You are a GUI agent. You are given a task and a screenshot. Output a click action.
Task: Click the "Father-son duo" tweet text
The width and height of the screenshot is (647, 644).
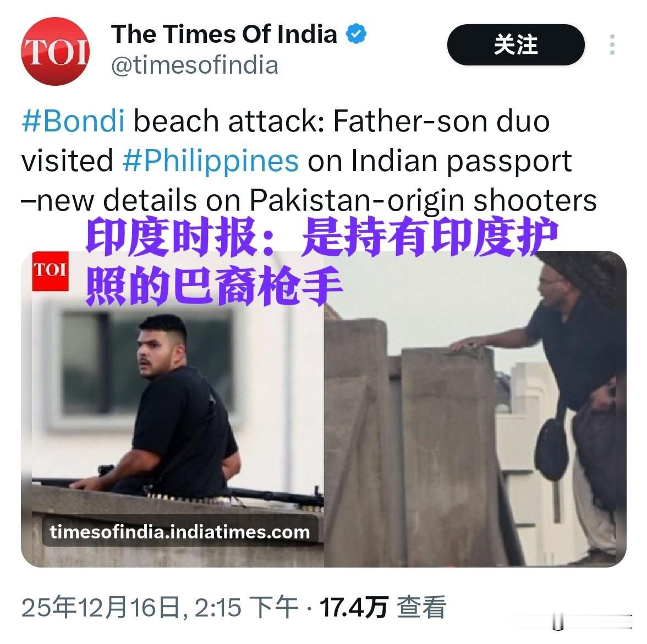pos(441,122)
